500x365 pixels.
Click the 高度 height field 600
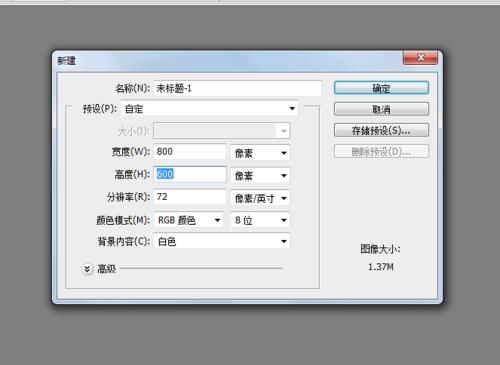(190, 174)
